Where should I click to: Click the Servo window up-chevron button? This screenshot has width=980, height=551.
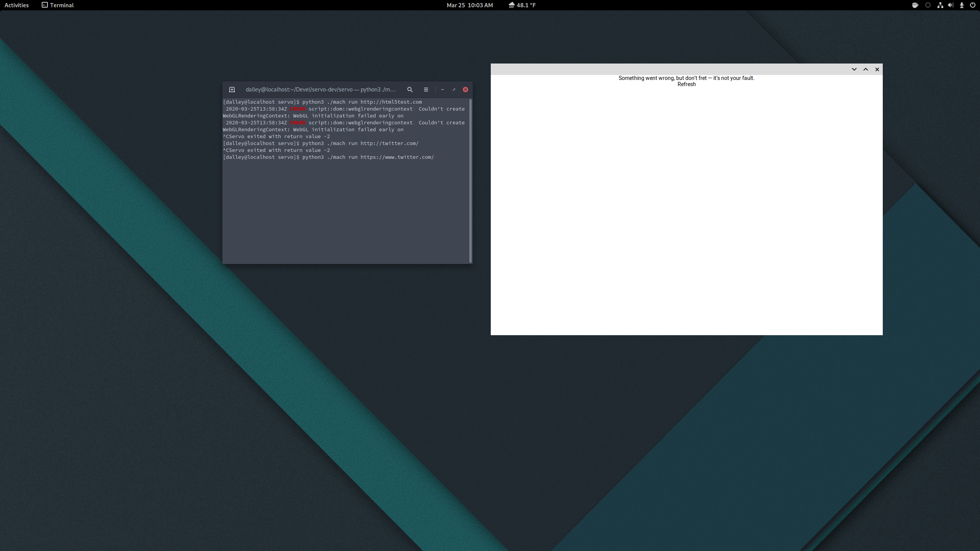point(866,69)
